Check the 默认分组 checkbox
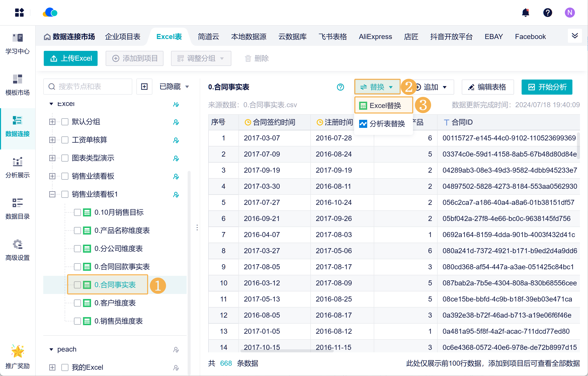 (65, 122)
